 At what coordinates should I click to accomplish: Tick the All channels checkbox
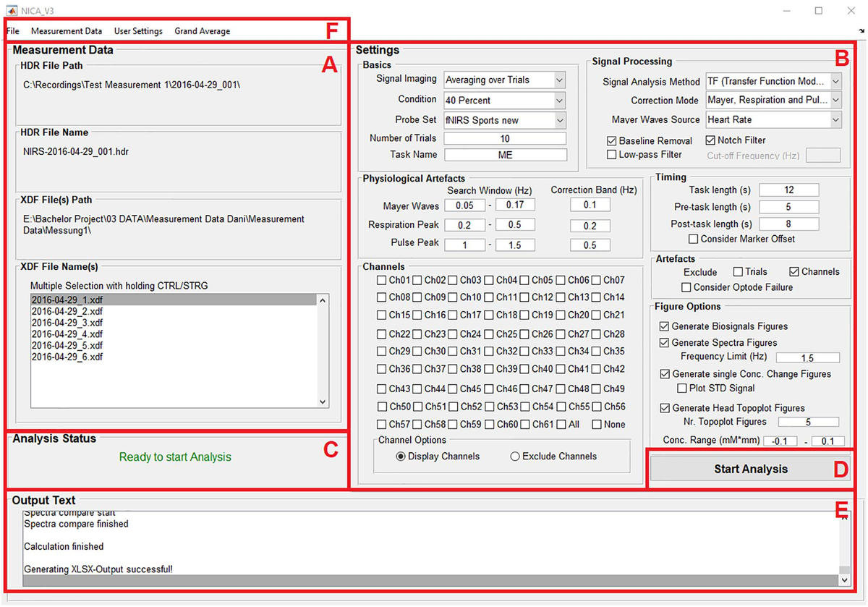click(561, 425)
